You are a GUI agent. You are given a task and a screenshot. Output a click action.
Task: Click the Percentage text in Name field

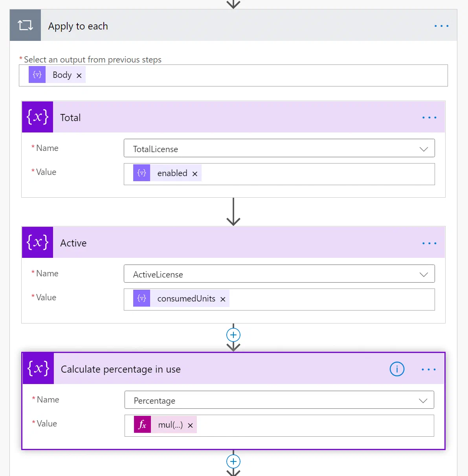coord(154,401)
